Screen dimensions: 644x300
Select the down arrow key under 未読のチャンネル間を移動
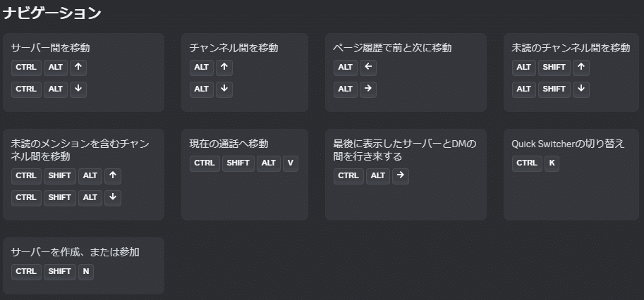click(x=581, y=89)
